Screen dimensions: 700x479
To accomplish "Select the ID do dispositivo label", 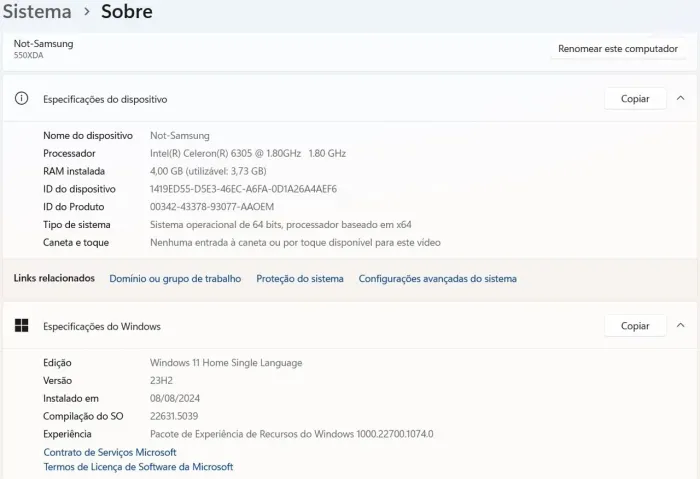I will (x=79, y=189).
